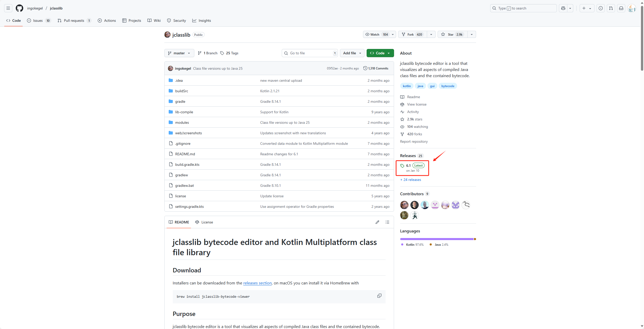Open the green Code dropdown
This screenshot has height=329, width=644.
[380, 53]
